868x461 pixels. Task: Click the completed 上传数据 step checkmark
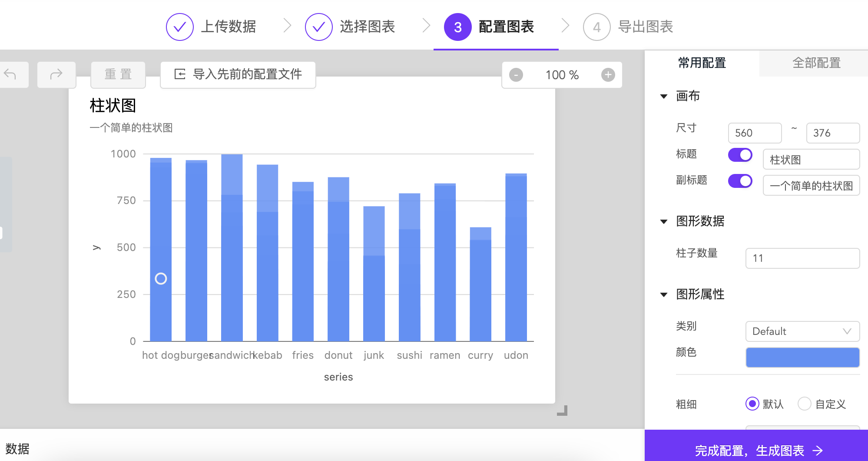click(x=179, y=27)
